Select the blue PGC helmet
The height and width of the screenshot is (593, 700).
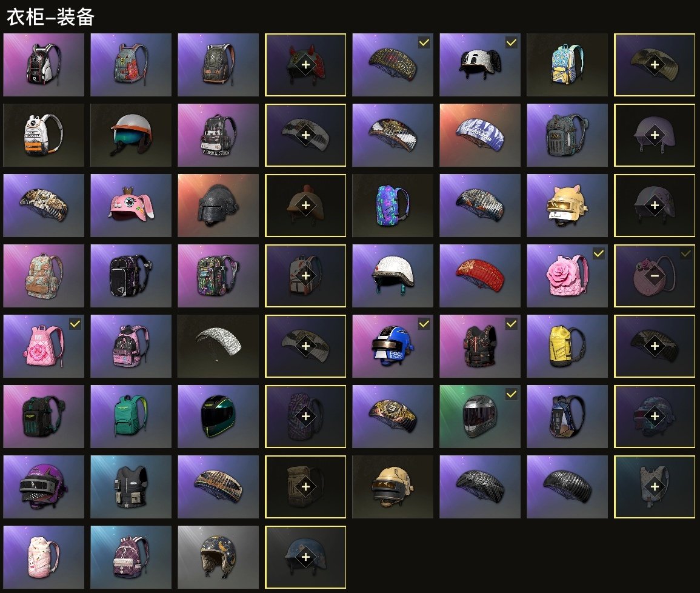tap(392, 346)
